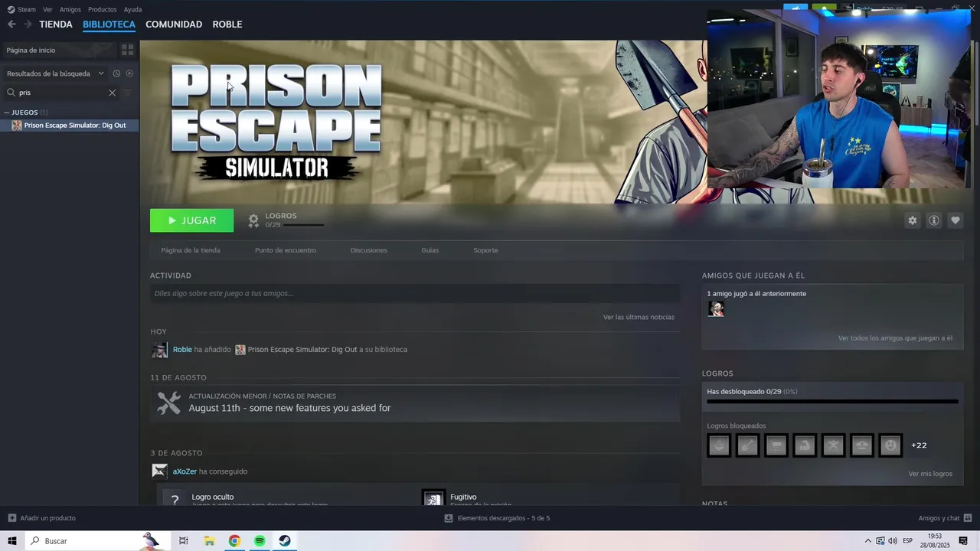Open Ver las últimas noticias
This screenshot has width=980, height=551.
pos(639,317)
